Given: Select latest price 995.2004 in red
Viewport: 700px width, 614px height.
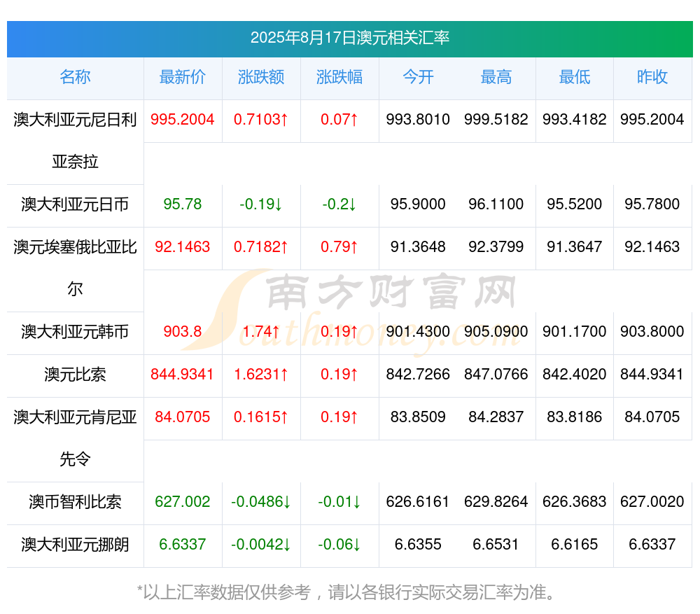Looking at the screenshot, I should coord(183,120).
